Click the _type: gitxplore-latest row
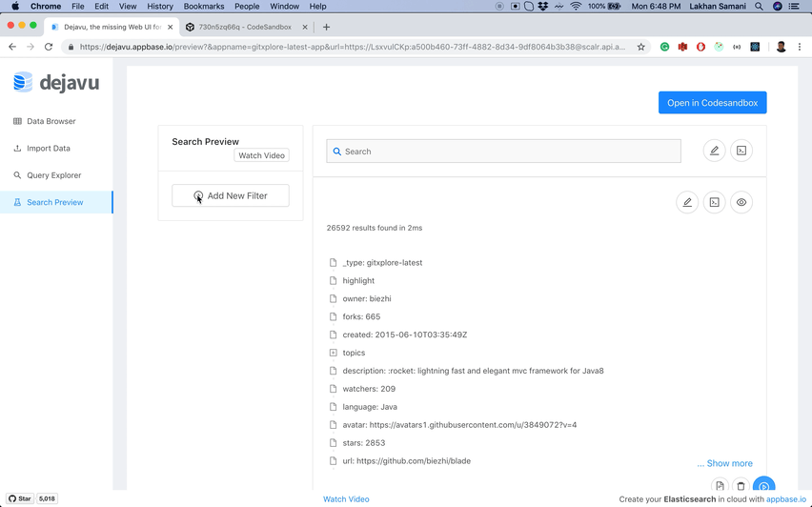Screen dimensions: 812x507 tap(382, 263)
